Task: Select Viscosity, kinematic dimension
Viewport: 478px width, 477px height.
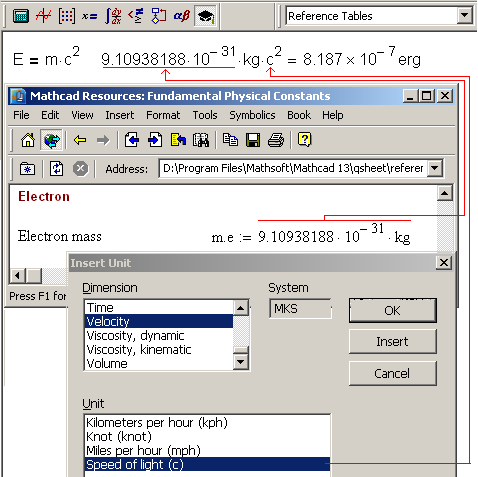Action: pyautogui.click(x=159, y=349)
